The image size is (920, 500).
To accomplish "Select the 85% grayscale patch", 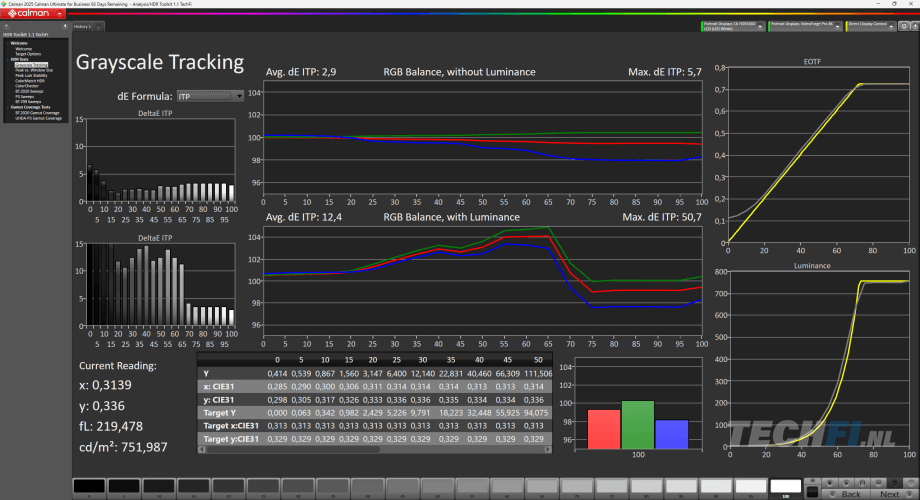I will (681, 486).
